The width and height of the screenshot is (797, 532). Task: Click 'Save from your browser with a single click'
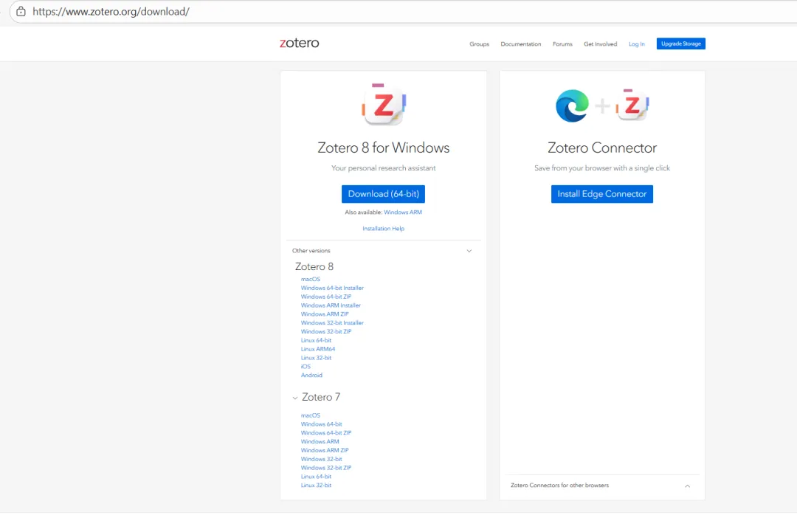(x=602, y=168)
